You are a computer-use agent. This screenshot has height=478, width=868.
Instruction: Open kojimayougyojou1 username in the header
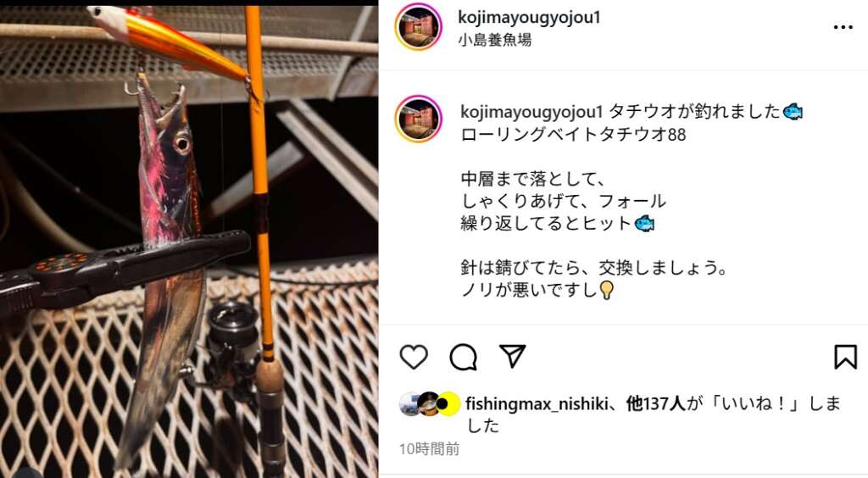click(529, 17)
